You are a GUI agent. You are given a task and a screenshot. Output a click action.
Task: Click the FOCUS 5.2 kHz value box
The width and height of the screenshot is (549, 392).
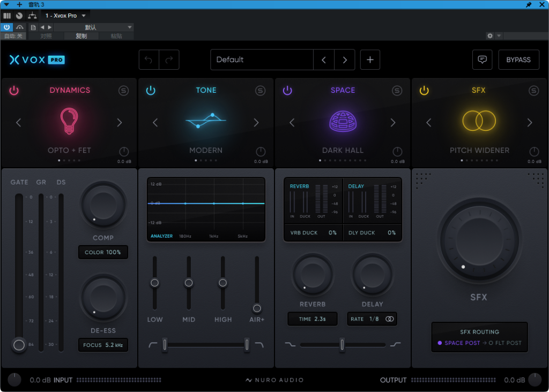103,345
